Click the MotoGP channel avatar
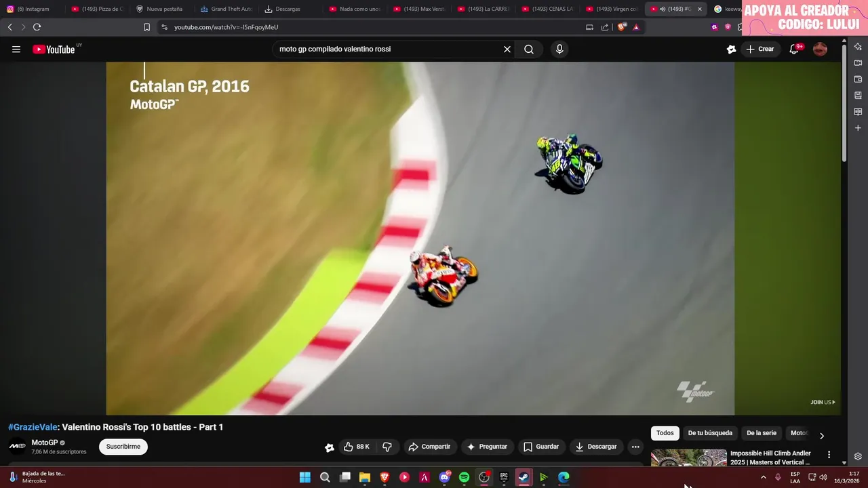Screen dimensions: 868x488 coord(17,447)
